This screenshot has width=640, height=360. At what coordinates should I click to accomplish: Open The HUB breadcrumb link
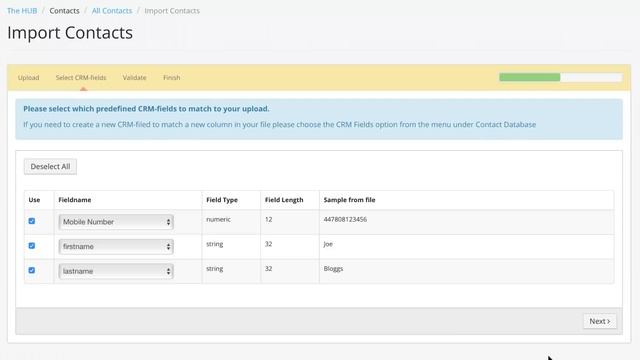point(22,11)
